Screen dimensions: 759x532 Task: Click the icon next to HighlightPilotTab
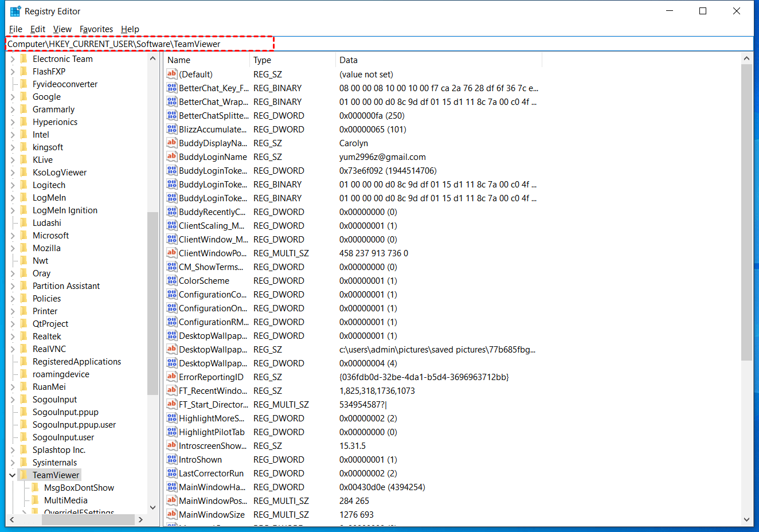pos(171,432)
